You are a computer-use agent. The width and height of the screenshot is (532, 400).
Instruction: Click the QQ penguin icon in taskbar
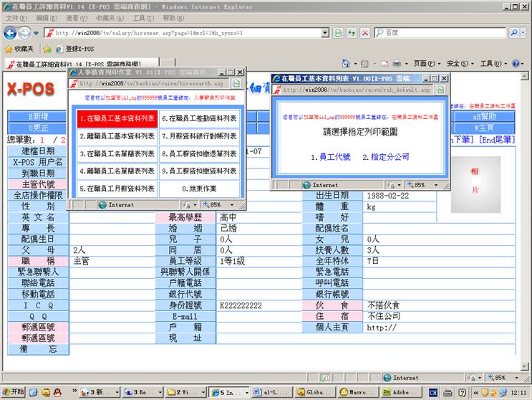[x=46, y=392]
